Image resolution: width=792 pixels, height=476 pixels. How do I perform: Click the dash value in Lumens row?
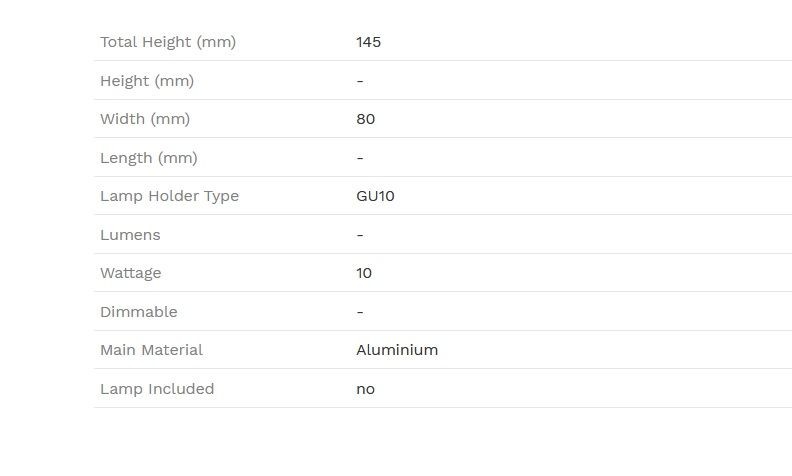pyautogui.click(x=360, y=235)
